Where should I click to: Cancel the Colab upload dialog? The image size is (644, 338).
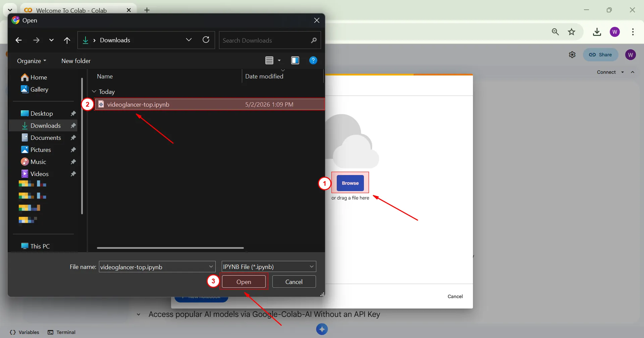point(455,296)
